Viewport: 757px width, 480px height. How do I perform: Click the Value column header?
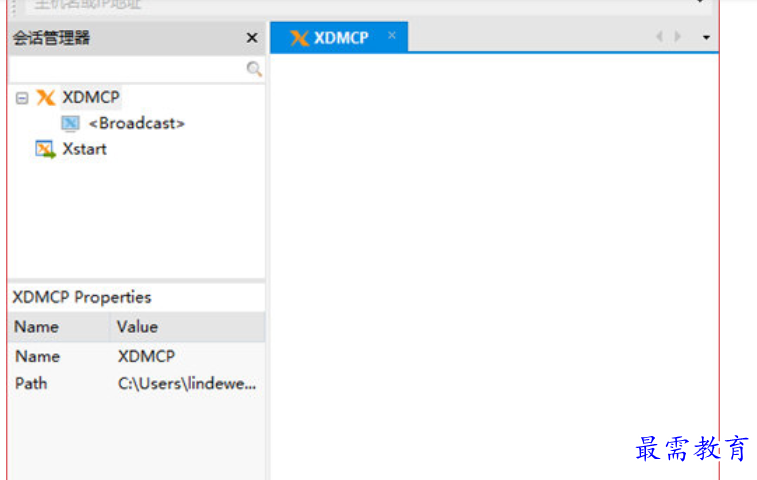[x=188, y=327]
